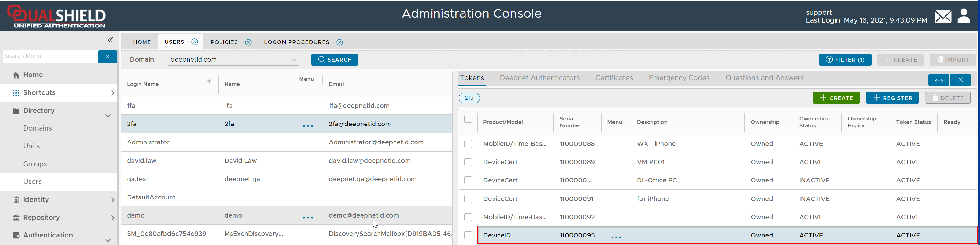The image size is (980, 245).
Task: Tick the checkbox for DeviceCert VM PC01
Action: (x=468, y=162)
